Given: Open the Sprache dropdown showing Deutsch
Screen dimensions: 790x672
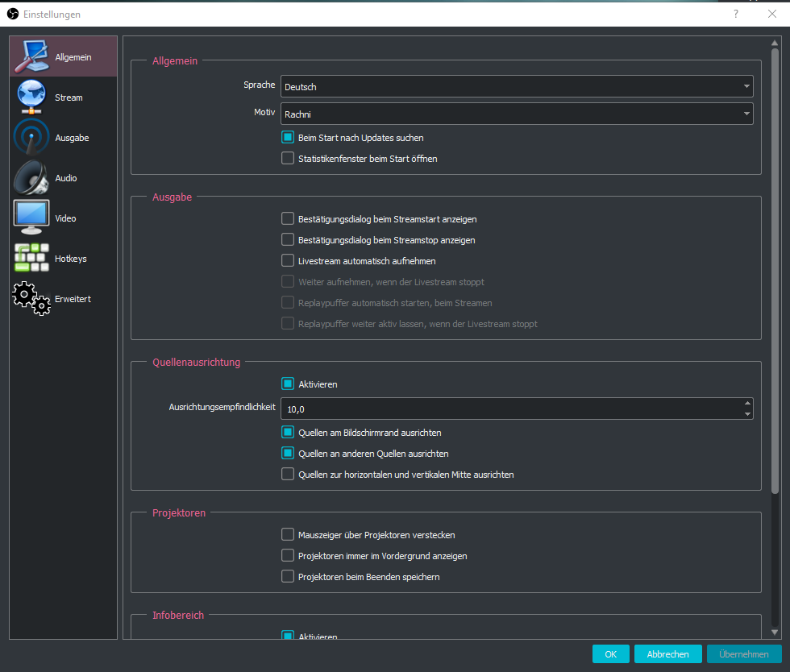Looking at the screenshot, I should pyautogui.click(x=516, y=86).
